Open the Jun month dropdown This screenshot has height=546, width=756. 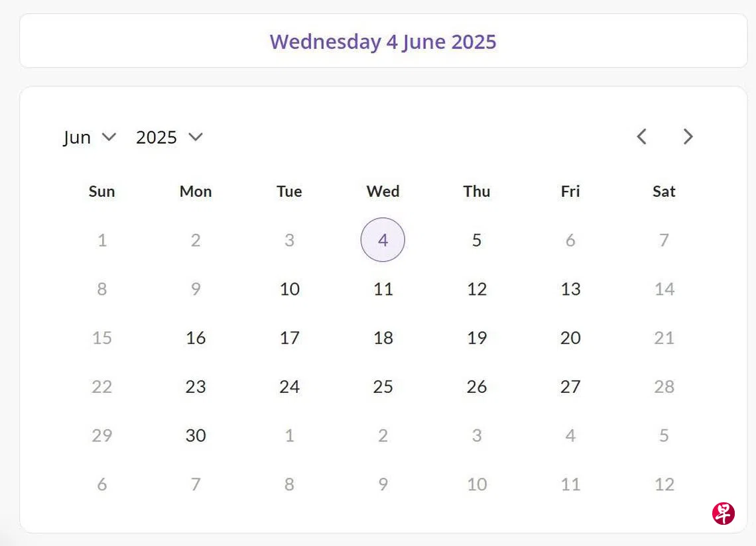coord(90,137)
